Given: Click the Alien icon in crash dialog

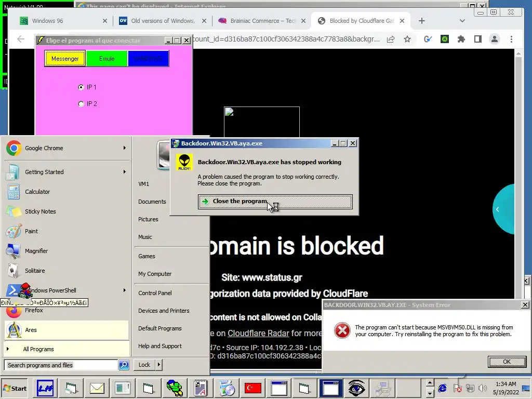Looking at the screenshot, I should coord(184,162).
